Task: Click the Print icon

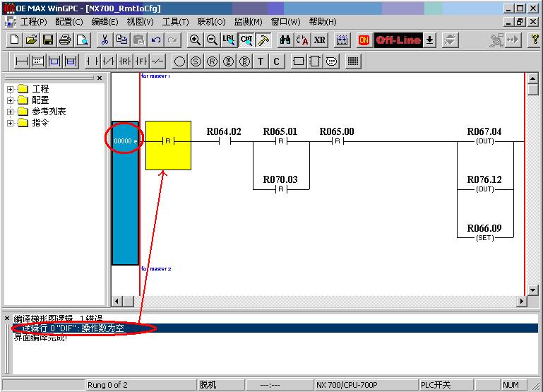Action: click(65, 40)
